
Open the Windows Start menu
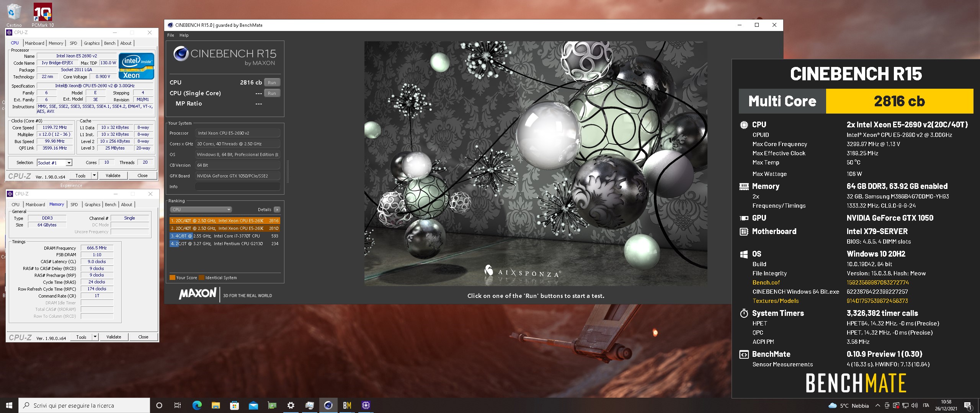coord(9,405)
